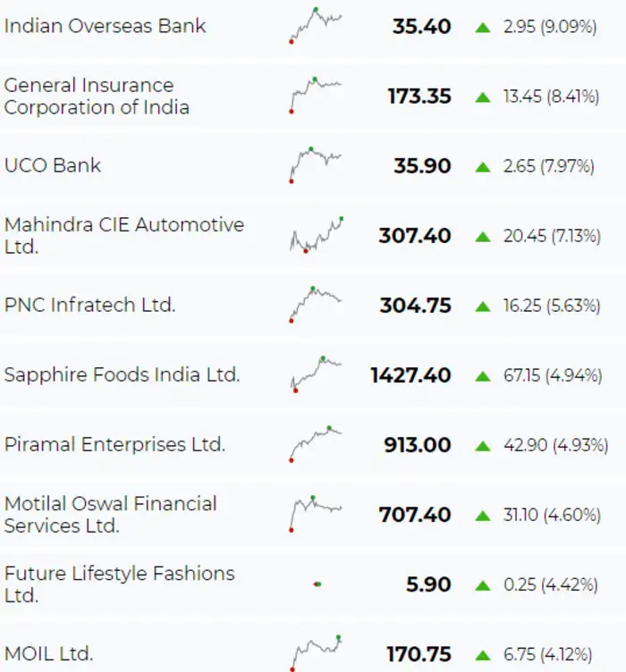Click General Insurance Corporation of India name
626x672 pixels.
(x=97, y=97)
